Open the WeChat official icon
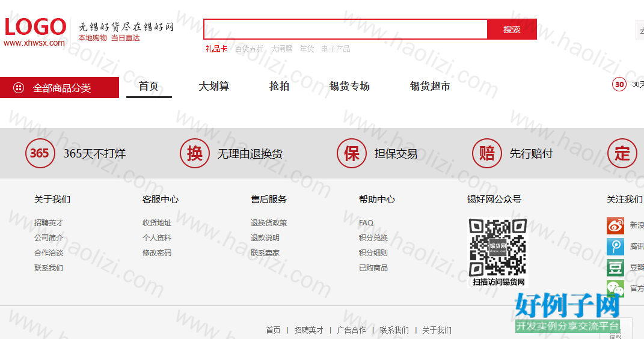Image resolution: width=644 pixels, height=339 pixels. click(x=615, y=289)
